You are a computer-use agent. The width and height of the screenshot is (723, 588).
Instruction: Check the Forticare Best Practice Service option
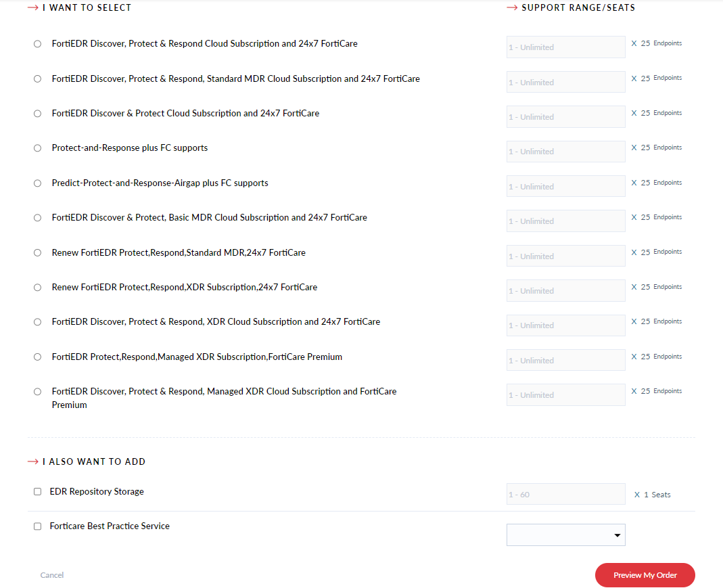37,526
